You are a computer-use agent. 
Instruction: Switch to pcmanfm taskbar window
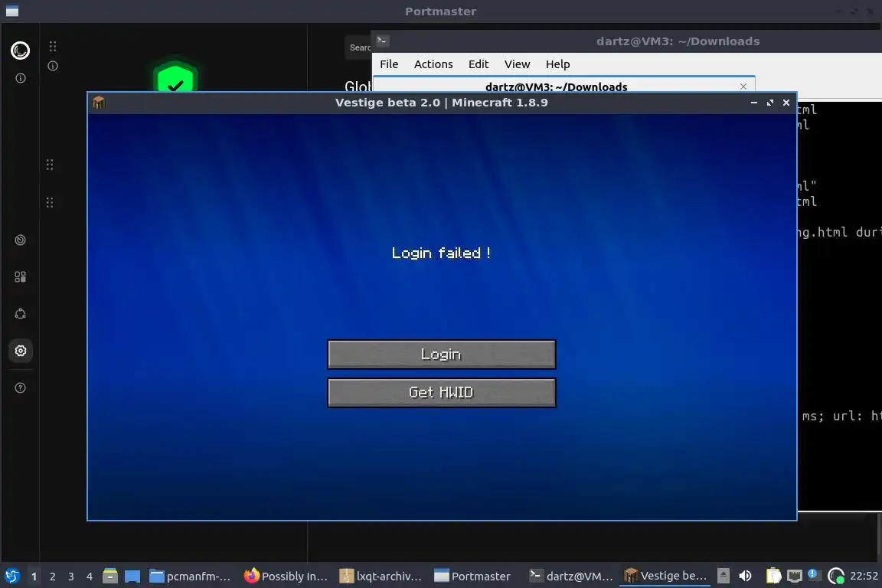(x=191, y=576)
